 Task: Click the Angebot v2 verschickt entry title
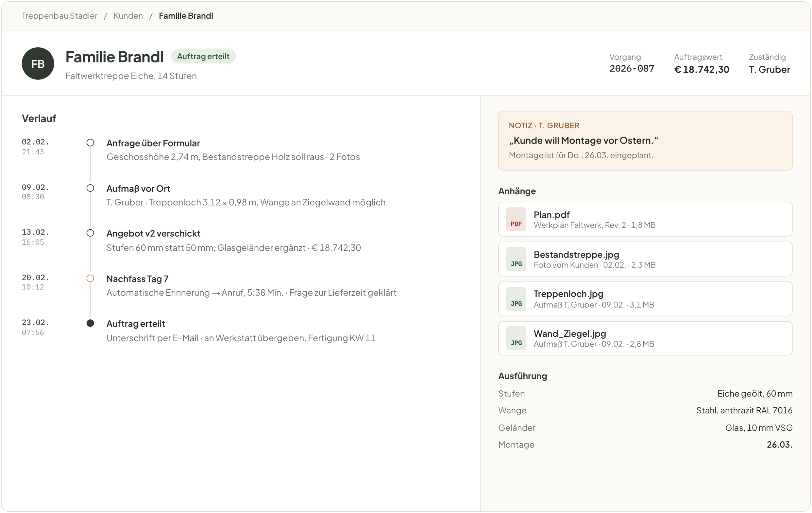(154, 234)
